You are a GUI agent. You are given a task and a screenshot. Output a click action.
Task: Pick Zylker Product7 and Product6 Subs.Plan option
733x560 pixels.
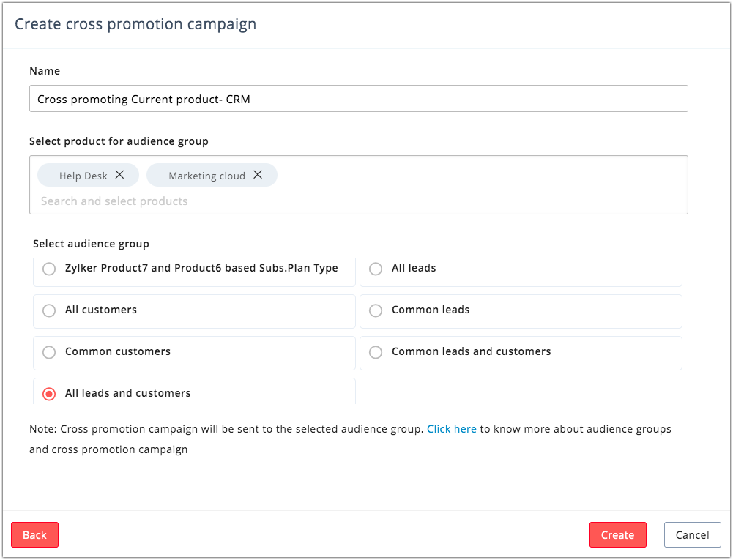coord(49,269)
